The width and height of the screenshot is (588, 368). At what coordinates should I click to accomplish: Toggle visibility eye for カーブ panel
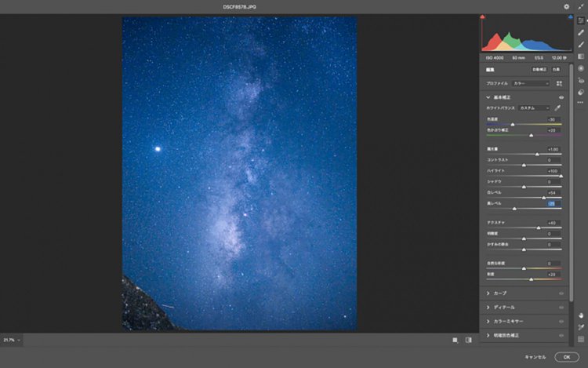click(561, 293)
